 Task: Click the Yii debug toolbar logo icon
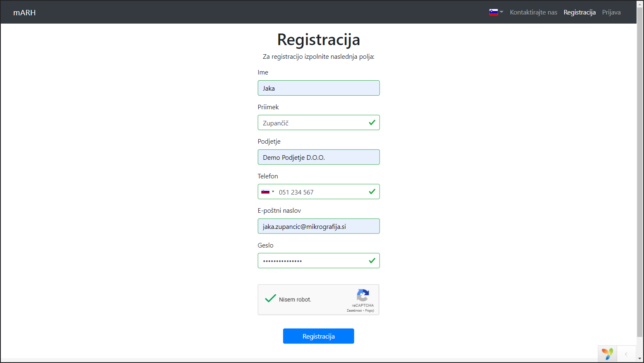607,354
